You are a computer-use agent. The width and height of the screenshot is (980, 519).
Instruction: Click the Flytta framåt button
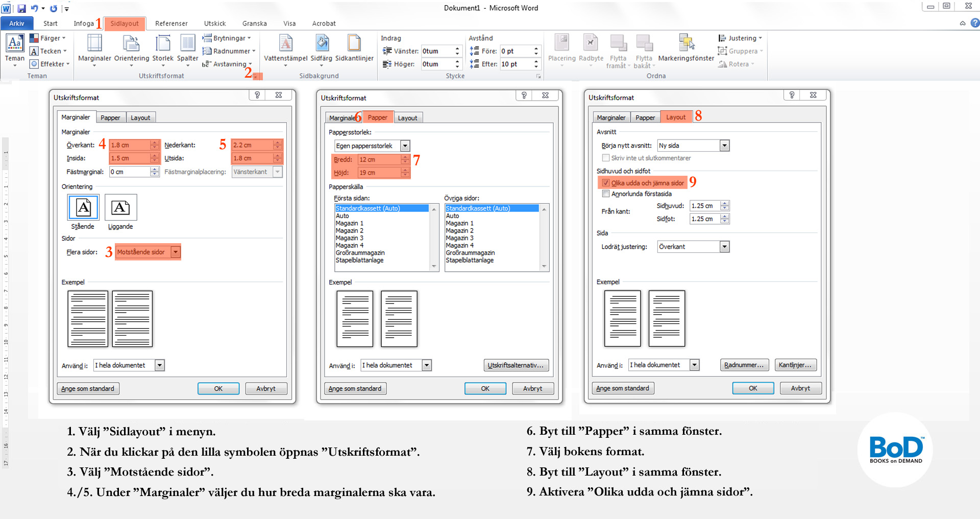(x=618, y=51)
